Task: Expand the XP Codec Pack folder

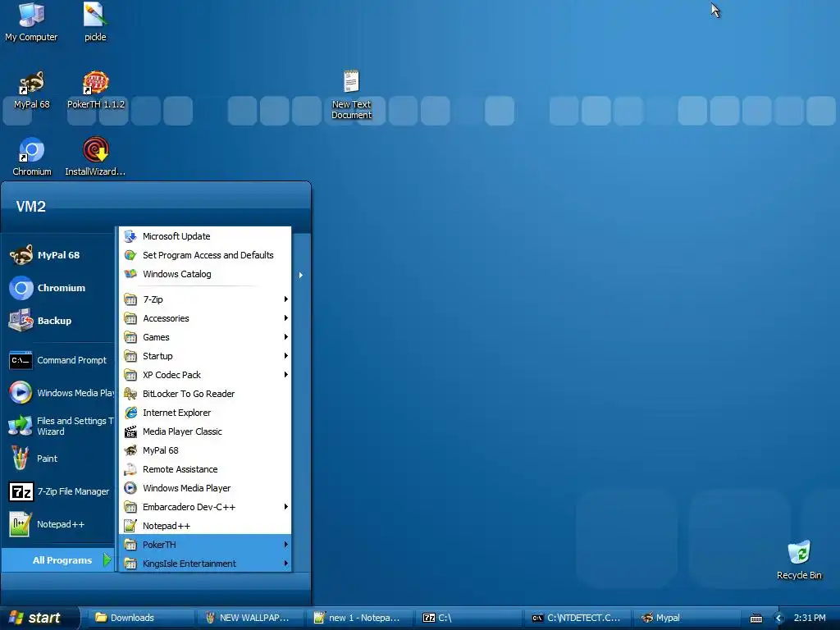Action: pos(205,375)
